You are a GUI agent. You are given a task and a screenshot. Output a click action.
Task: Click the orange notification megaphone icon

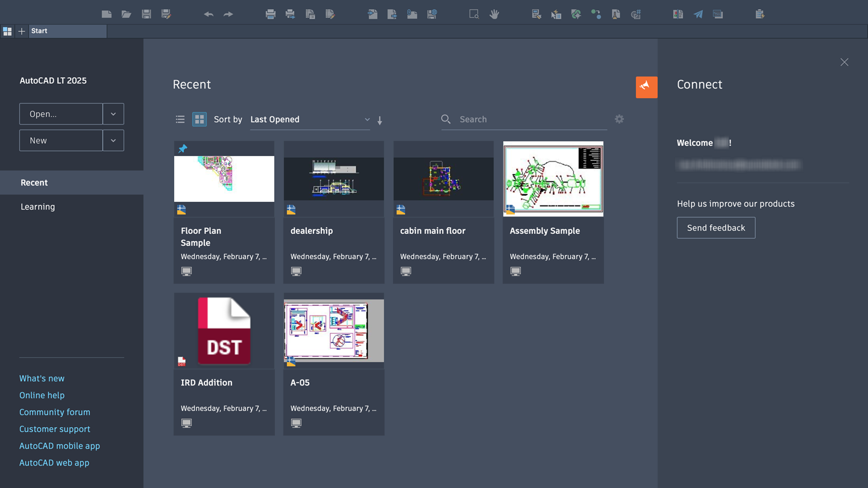click(646, 87)
